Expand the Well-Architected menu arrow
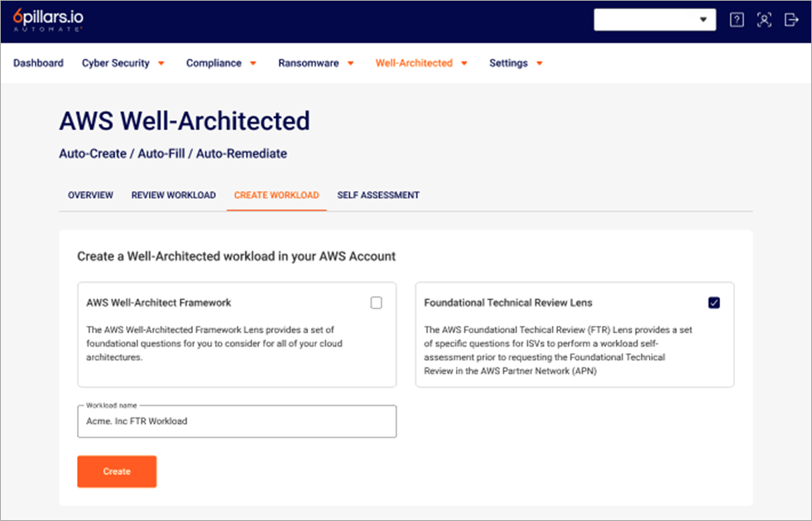 click(464, 63)
